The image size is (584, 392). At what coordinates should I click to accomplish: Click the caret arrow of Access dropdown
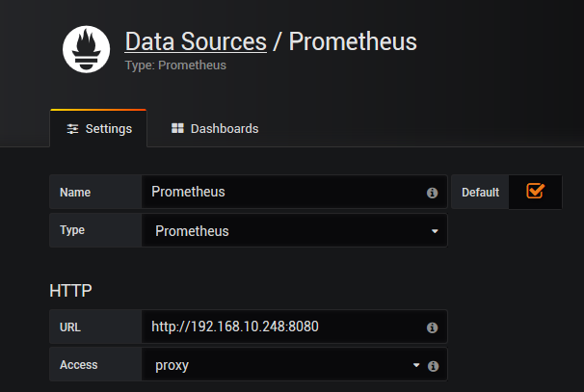tap(416, 365)
